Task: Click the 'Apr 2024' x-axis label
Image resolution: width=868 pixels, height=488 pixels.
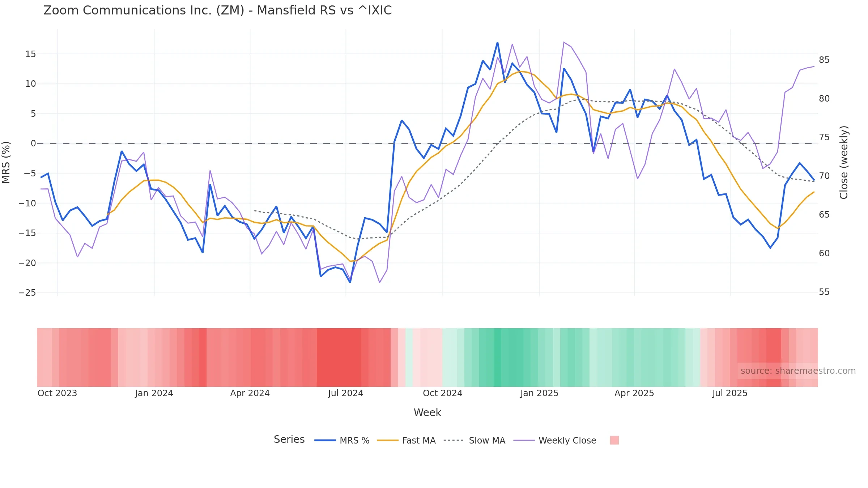Action: [250, 393]
